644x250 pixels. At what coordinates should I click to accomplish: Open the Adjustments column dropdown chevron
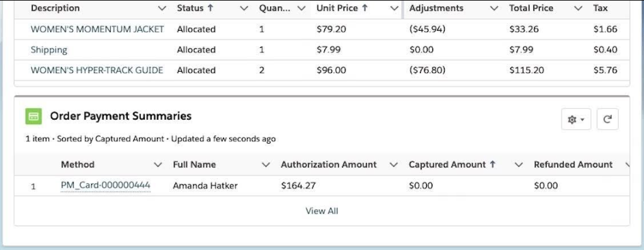[495, 8]
